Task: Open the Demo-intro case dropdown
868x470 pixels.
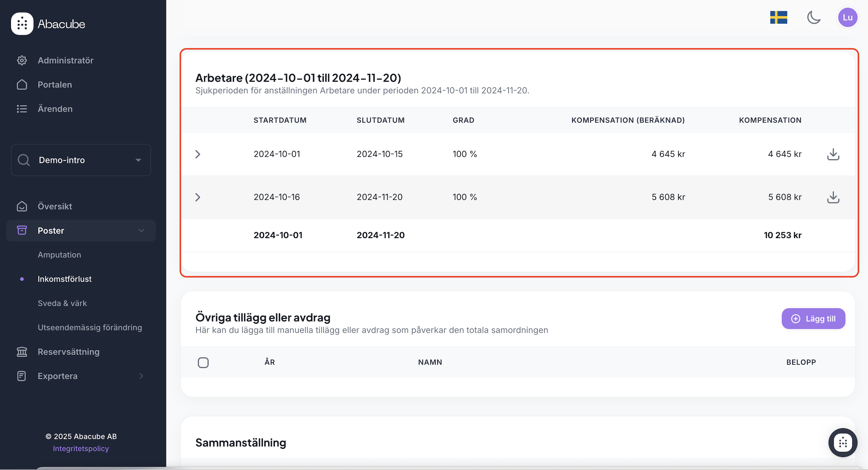Action: [x=81, y=160]
